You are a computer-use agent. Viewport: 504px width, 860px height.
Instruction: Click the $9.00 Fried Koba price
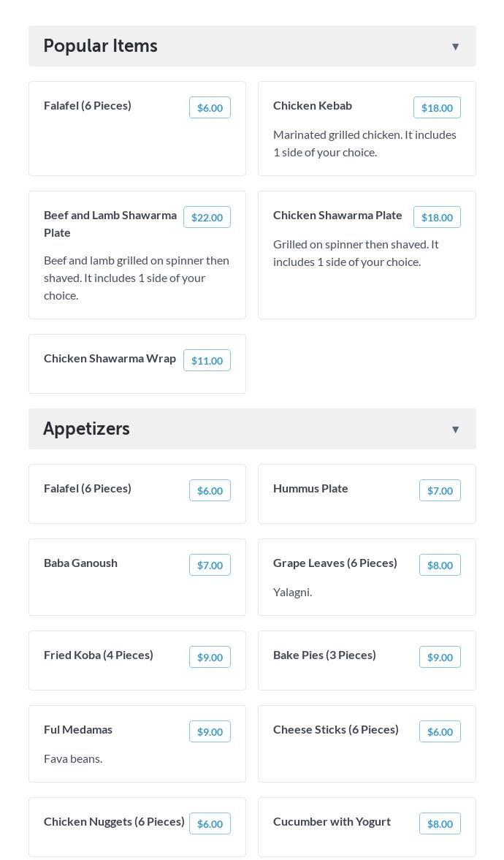click(x=210, y=657)
